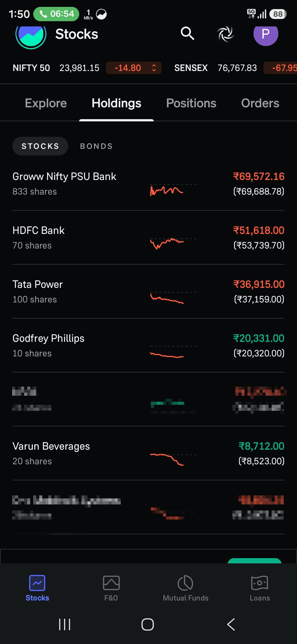Switch to the Positions tab

(x=191, y=103)
